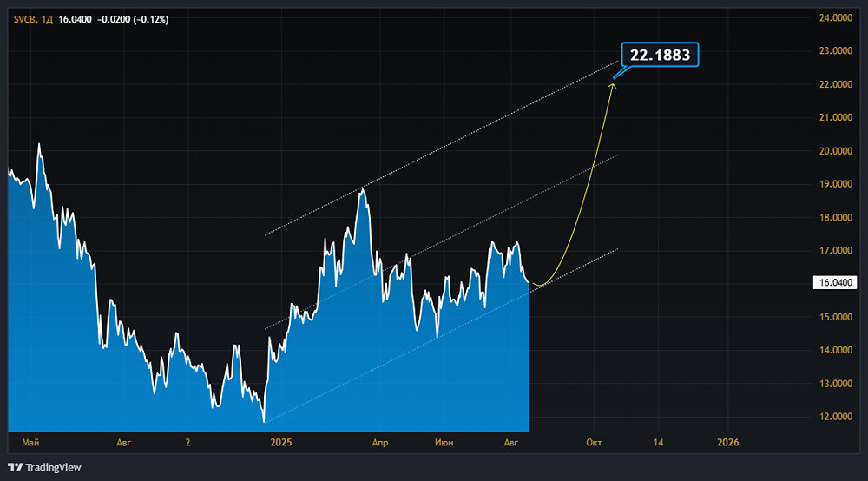Click the 19.0000 price axis label
Image resolution: width=868 pixels, height=481 pixels.
[x=835, y=184]
